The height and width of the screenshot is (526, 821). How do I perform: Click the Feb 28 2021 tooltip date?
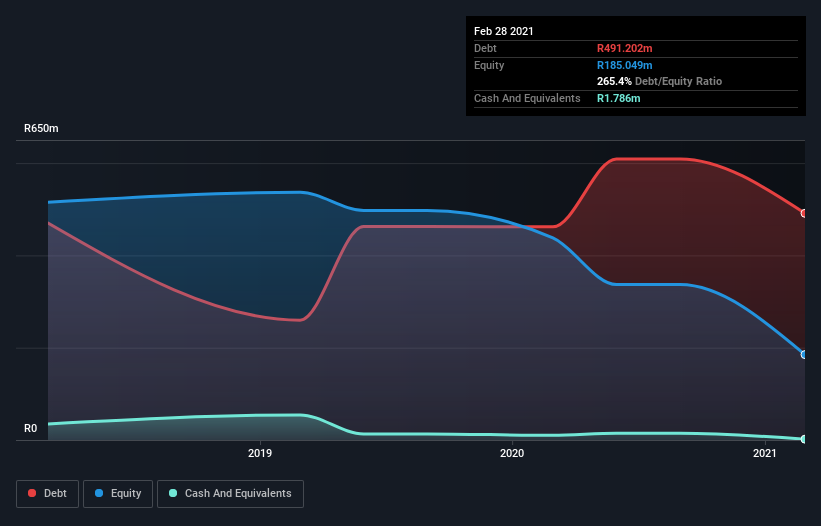point(504,31)
